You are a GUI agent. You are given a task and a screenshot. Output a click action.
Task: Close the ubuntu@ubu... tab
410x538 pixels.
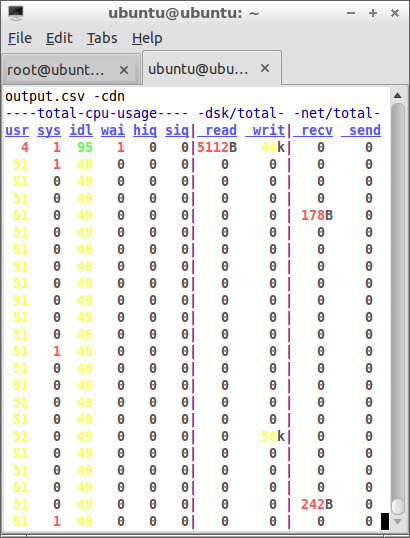pos(265,68)
